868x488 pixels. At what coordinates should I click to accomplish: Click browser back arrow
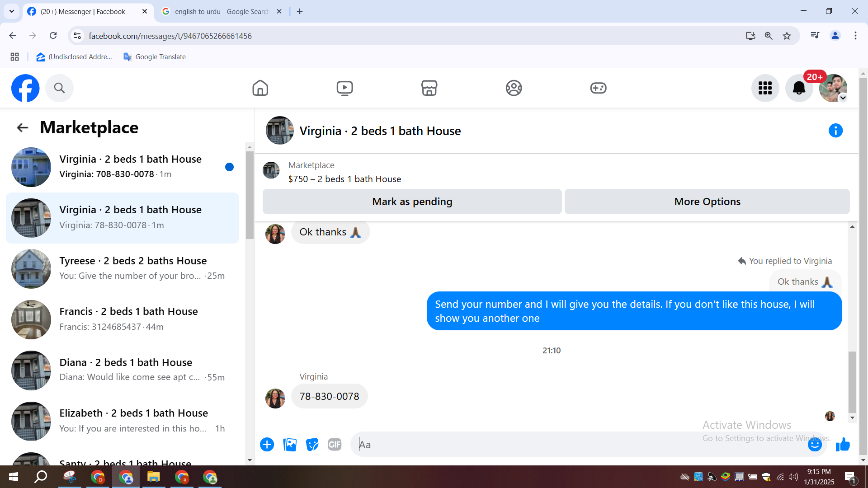[13, 36]
